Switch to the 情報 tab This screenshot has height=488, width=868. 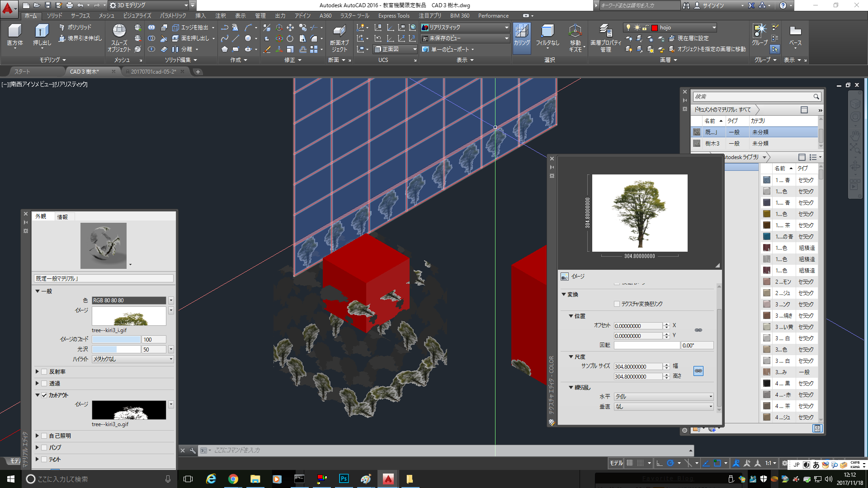(x=62, y=217)
